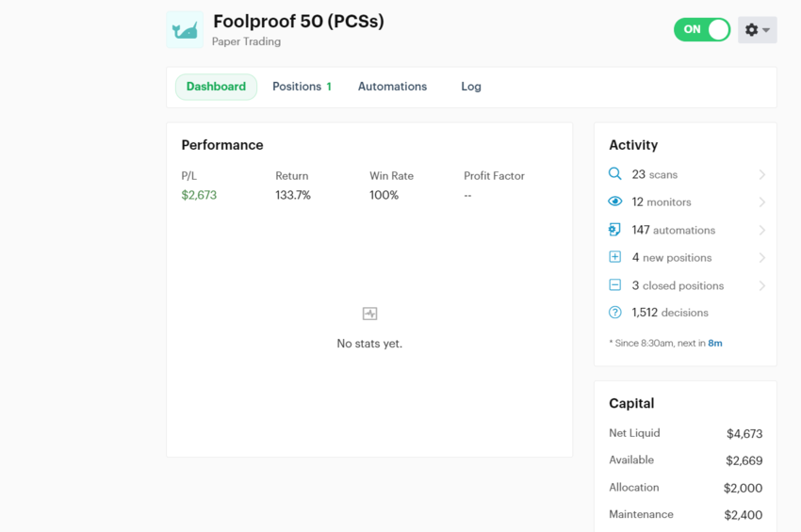The width and height of the screenshot is (801, 532).
Task: Click the whale bot avatar icon
Action: [x=185, y=30]
